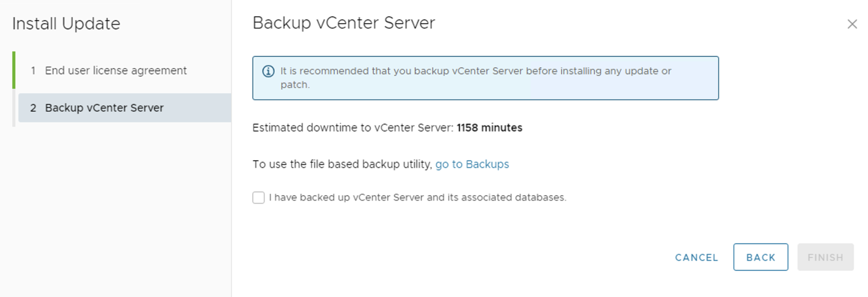This screenshot has height=297, width=868.
Task: Click the Install Update heading
Action: pyautogui.click(x=66, y=24)
